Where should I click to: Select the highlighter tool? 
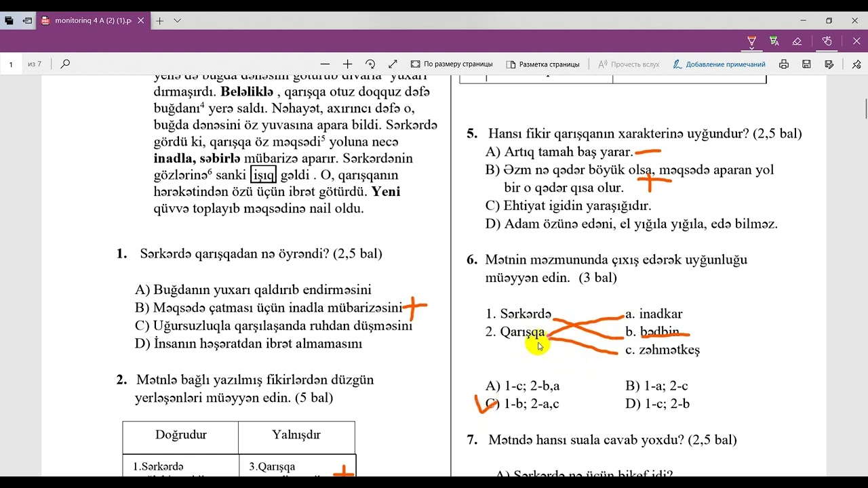tap(774, 41)
